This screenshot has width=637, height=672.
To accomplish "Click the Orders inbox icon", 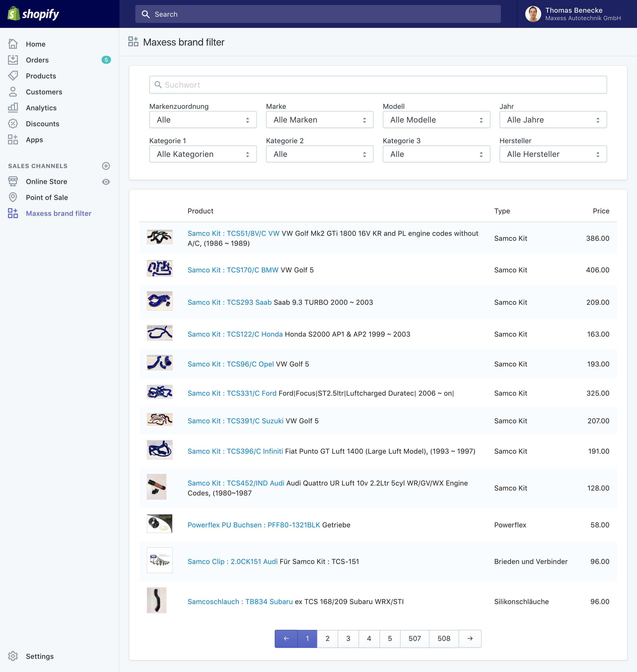I will [x=13, y=60].
